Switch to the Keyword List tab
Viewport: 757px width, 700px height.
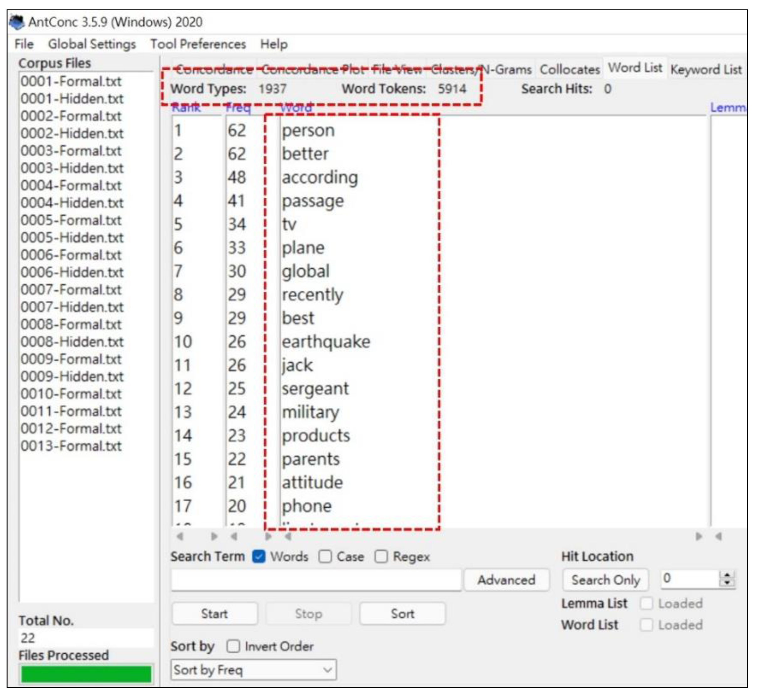(x=706, y=69)
